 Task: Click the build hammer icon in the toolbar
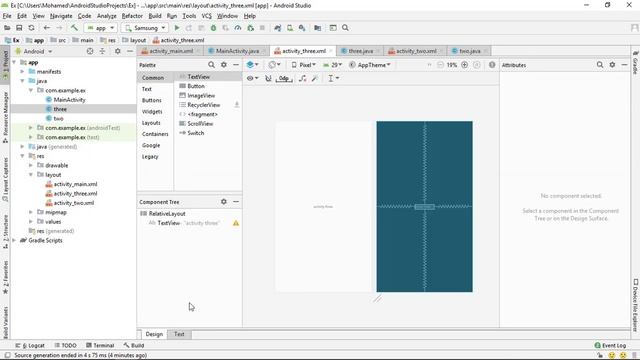click(74, 28)
